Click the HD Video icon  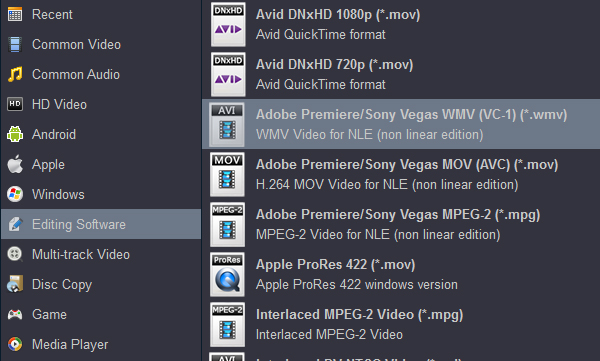(x=15, y=104)
